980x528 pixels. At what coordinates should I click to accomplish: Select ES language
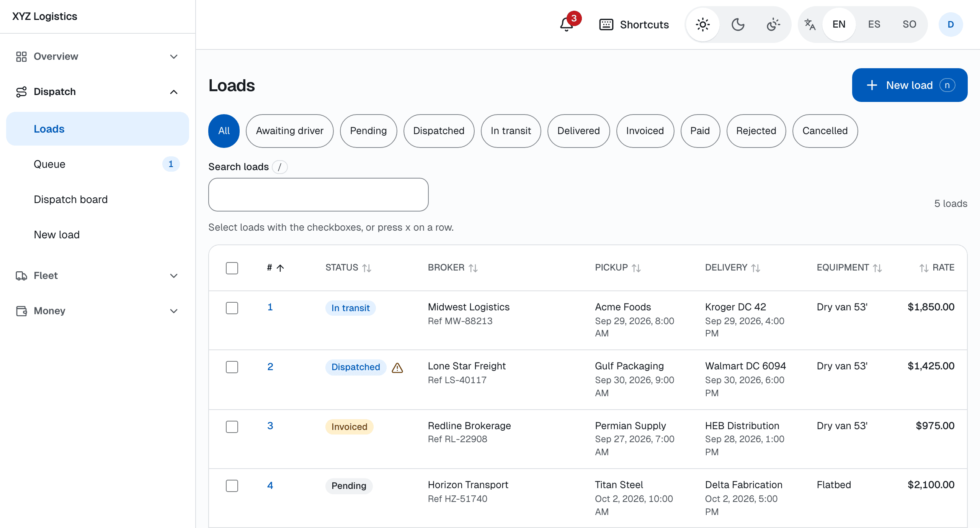coord(874,25)
